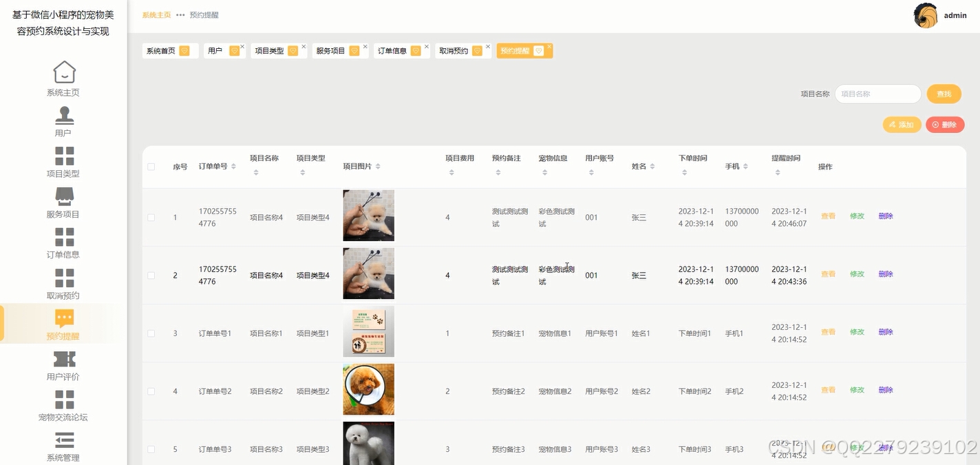This screenshot has height=465, width=980.
Task: Click the 宠物交流论坛 forum icon
Action: 64,400
